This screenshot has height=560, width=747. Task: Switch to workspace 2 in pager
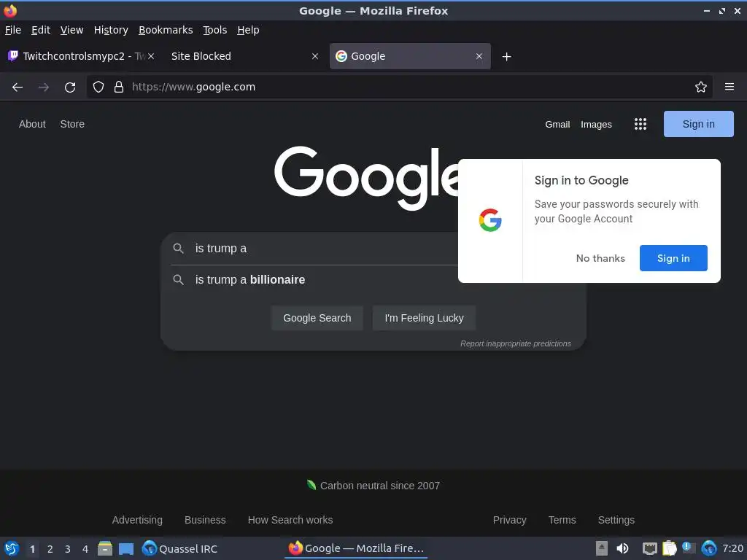(50, 549)
